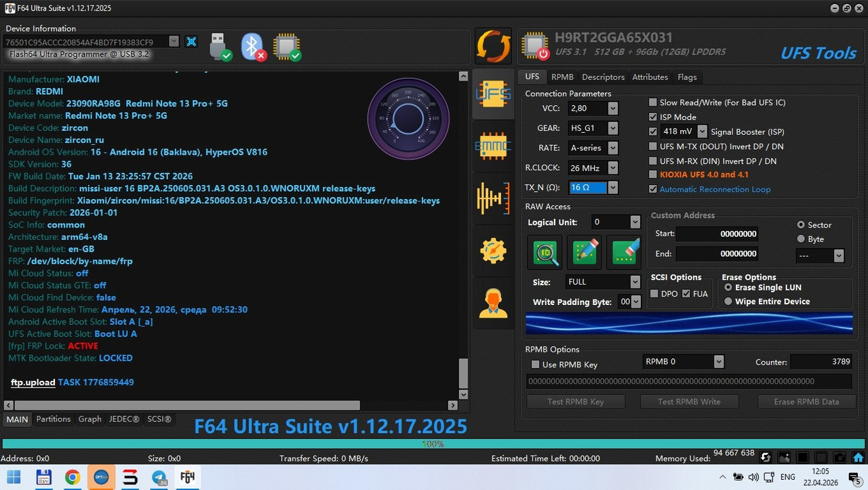Select Wipe Entire Device option
Screen dimensions: 868x490
(728, 302)
